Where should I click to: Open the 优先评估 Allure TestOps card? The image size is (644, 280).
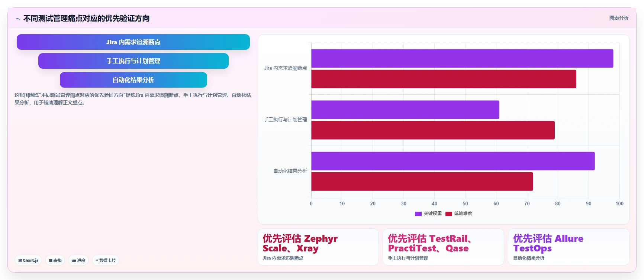click(569, 247)
